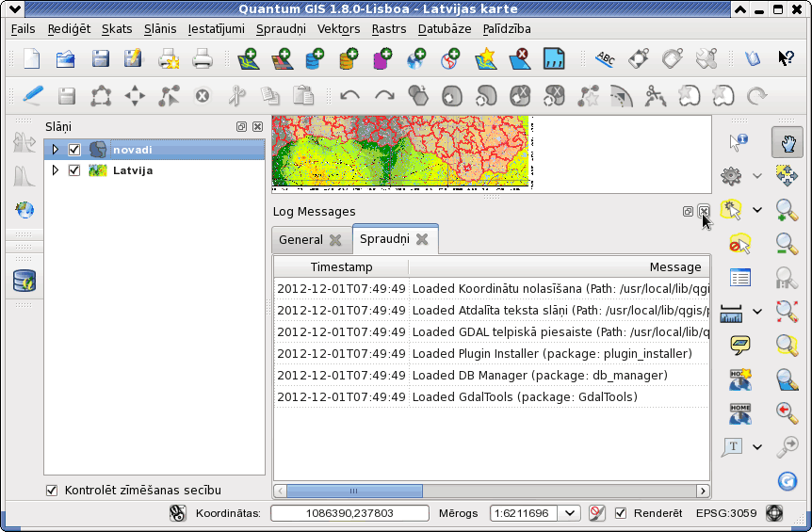Click the Add Raster Layer icon
The height and width of the screenshot is (532, 812).
point(282,58)
